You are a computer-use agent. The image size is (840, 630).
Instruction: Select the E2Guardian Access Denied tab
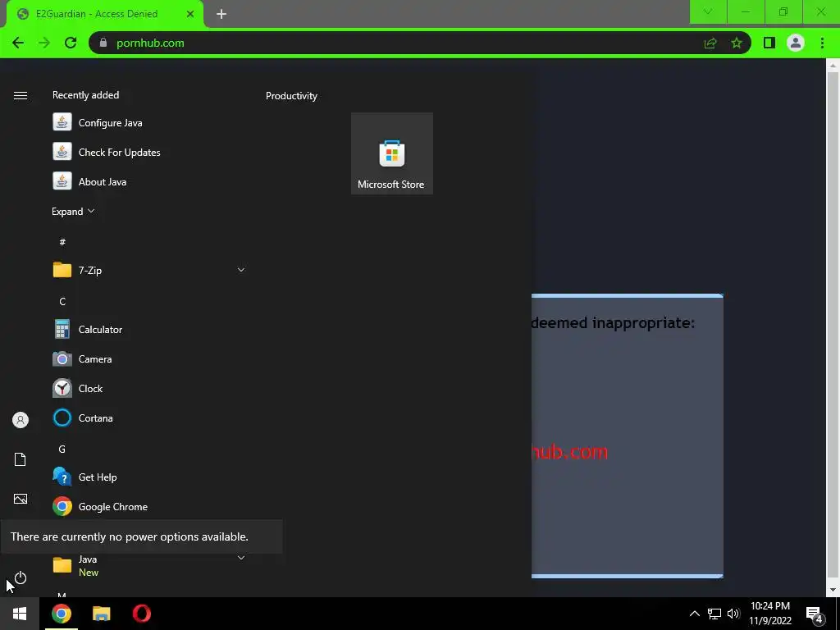tap(97, 14)
